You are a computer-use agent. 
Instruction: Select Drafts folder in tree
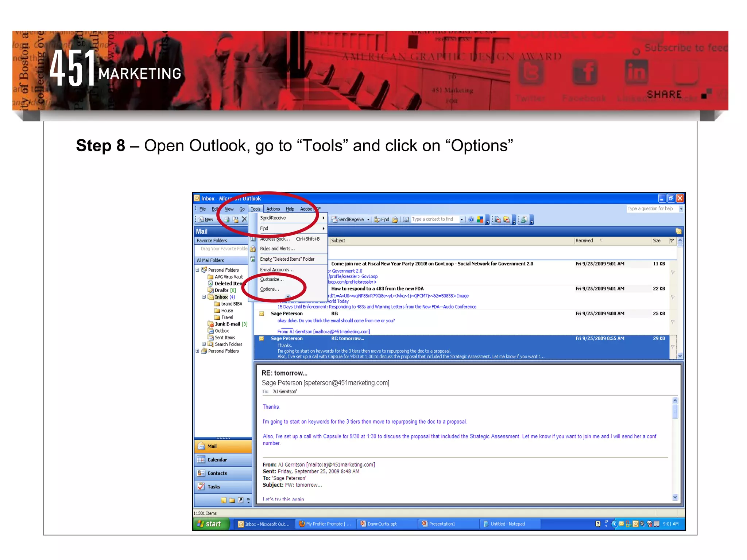(222, 291)
